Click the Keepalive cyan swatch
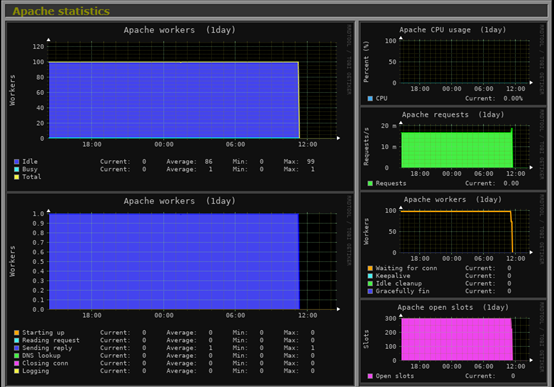The image size is (557, 387). pyautogui.click(x=370, y=276)
